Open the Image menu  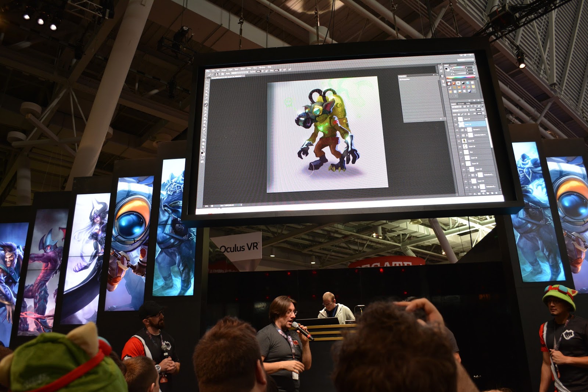[225, 70]
